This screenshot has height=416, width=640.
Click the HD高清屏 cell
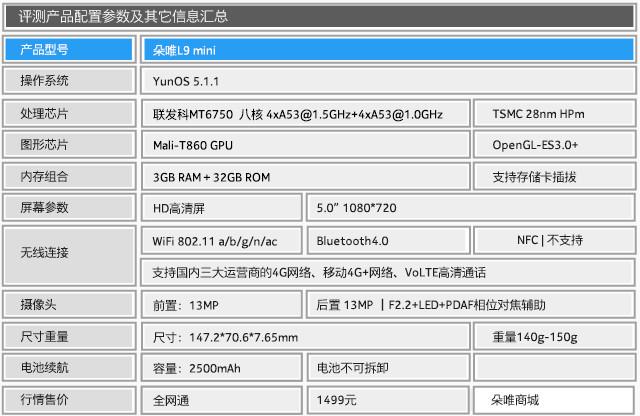pyautogui.click(x=222, y=208)
